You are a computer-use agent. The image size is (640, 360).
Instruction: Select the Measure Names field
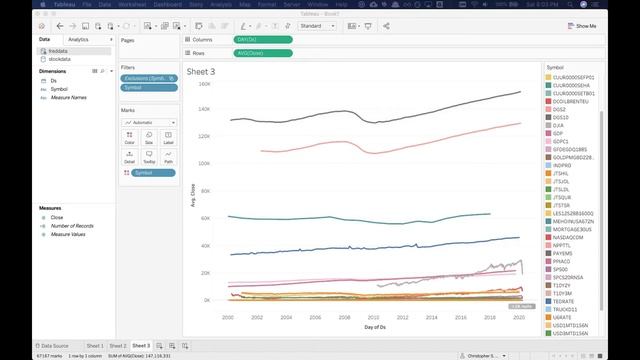tap(68, 98)
